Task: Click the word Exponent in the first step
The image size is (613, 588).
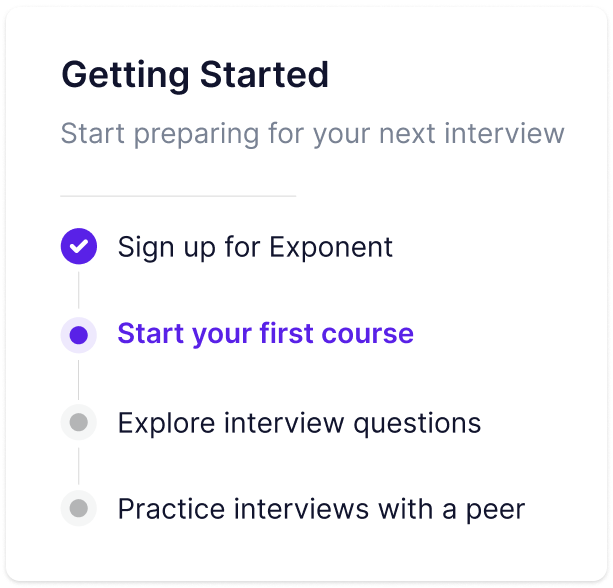Action: tap(331, 247)
